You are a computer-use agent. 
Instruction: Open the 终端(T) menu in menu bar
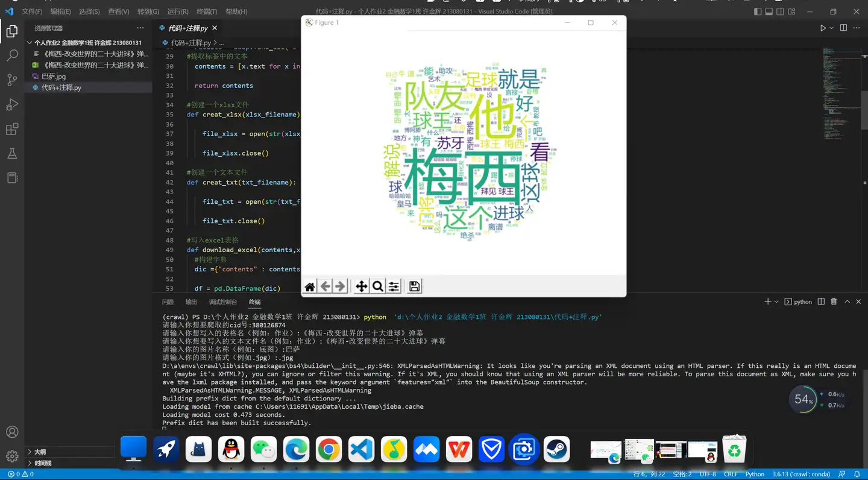(207, 11)
